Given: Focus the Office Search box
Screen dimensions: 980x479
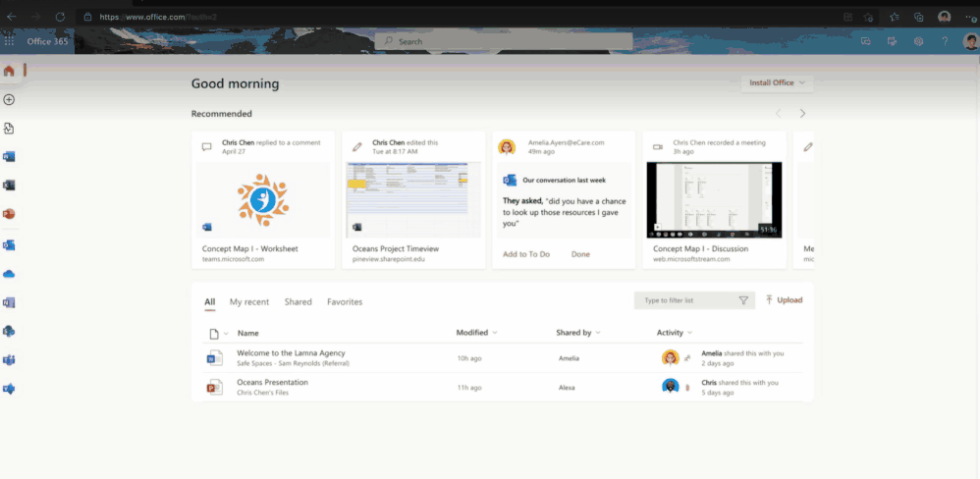Looking at the screenshot, I should click(504, 42).
